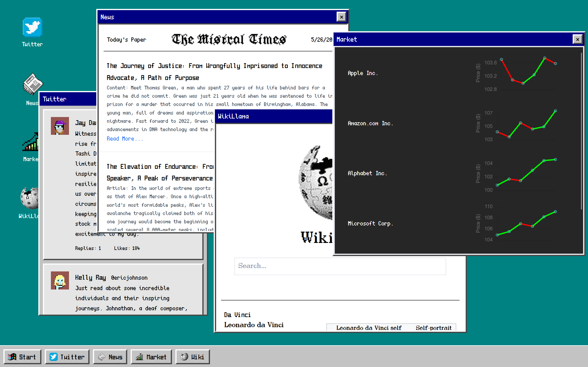Click Read More on the Justice article
This screenshot has width=588, height=367.
point(125,139)
